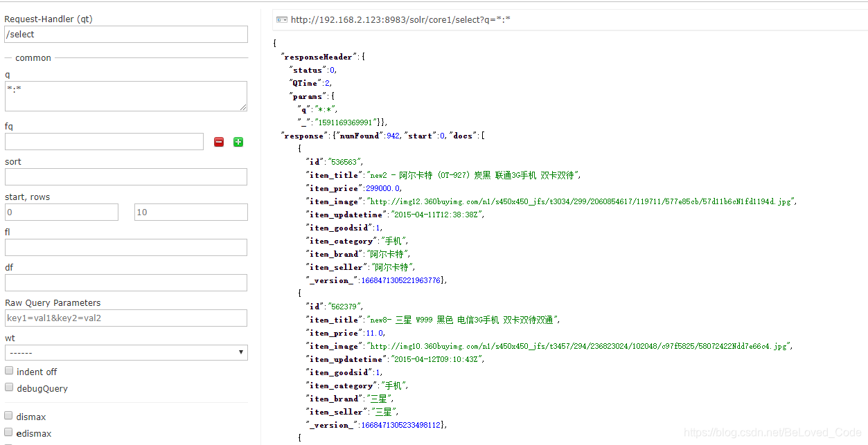Click the Raw Query Parameters field

(126, 318)
